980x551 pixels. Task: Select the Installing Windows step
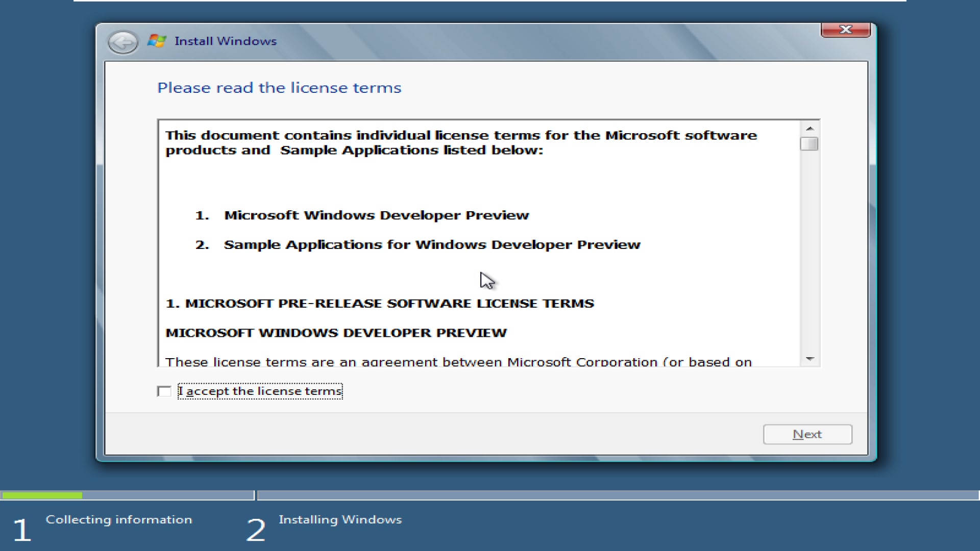click(x=340, y=519)
